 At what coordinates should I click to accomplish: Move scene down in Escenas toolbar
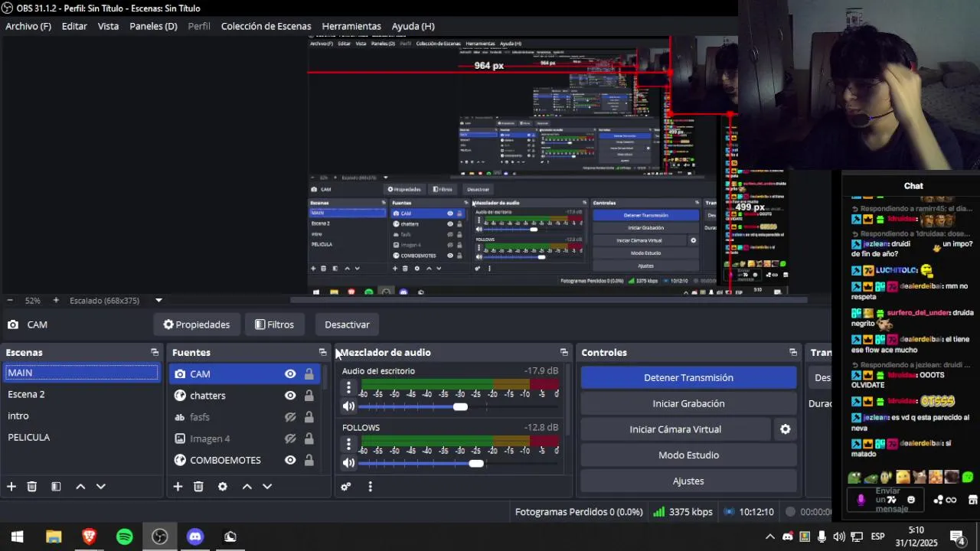tap(100, 487)
